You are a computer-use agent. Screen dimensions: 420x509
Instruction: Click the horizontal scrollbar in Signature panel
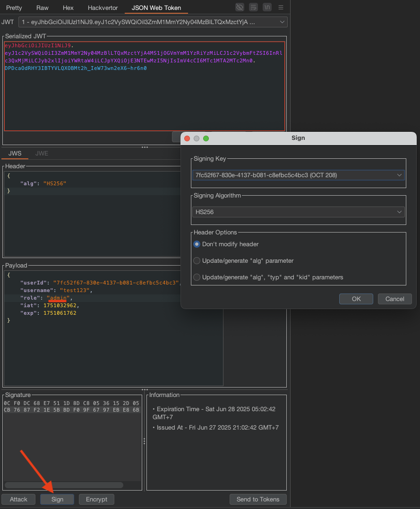64,485
